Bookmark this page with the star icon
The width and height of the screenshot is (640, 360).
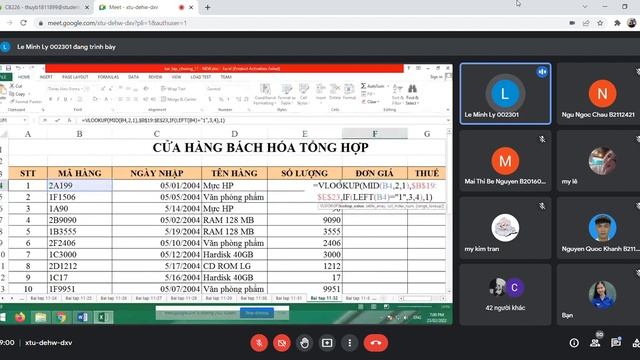(x=600, y=23)
